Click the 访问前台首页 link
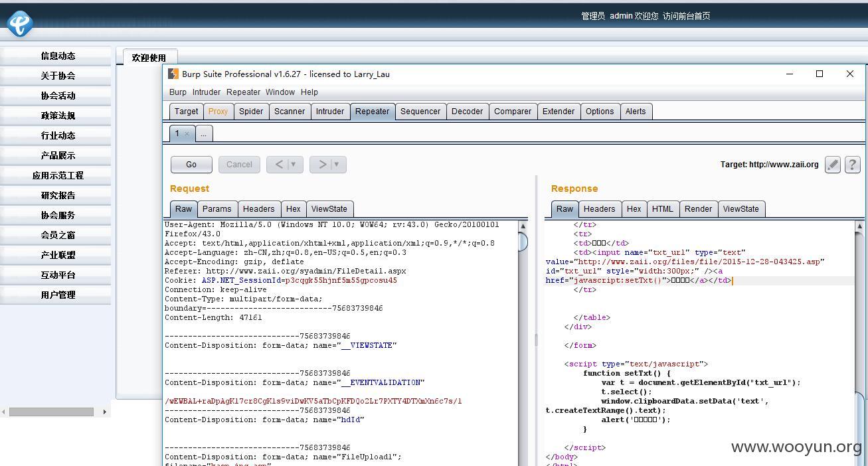The height and width of the screenshot is (466, 868). [687, 16]
